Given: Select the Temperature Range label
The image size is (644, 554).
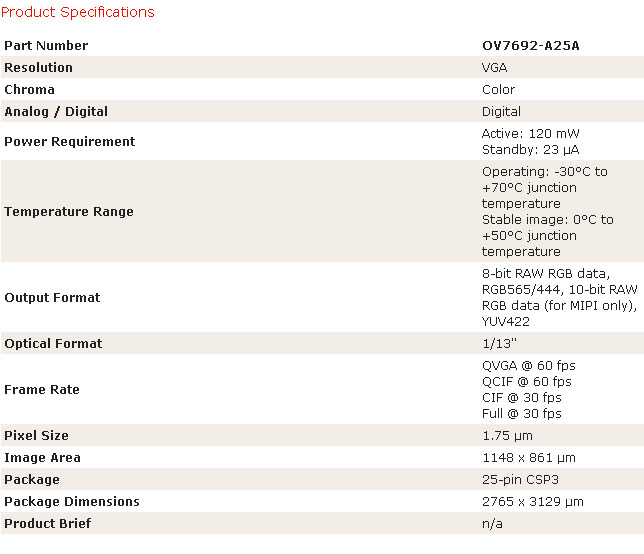Looking at the screenshot, I should click(69, 211).
